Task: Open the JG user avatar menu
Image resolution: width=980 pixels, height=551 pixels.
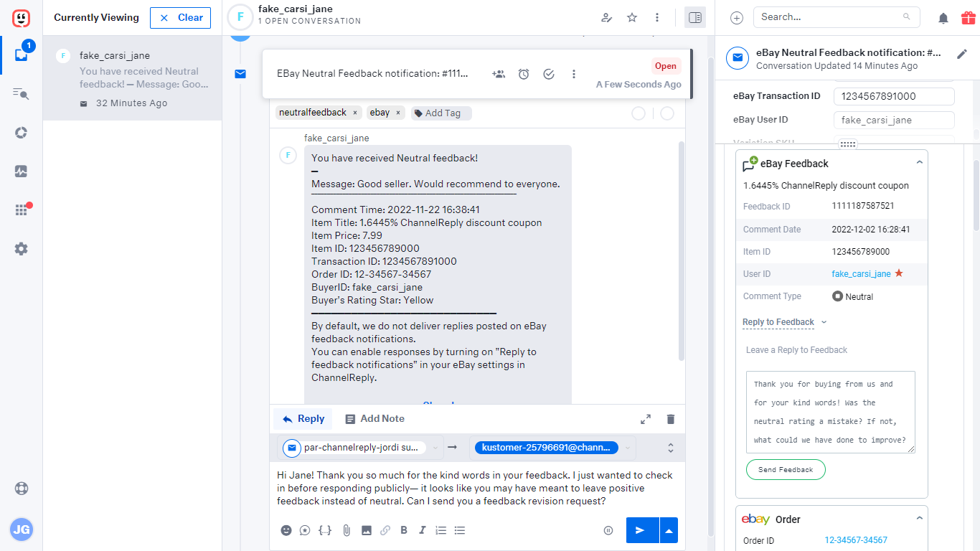Action: (21, 530)
